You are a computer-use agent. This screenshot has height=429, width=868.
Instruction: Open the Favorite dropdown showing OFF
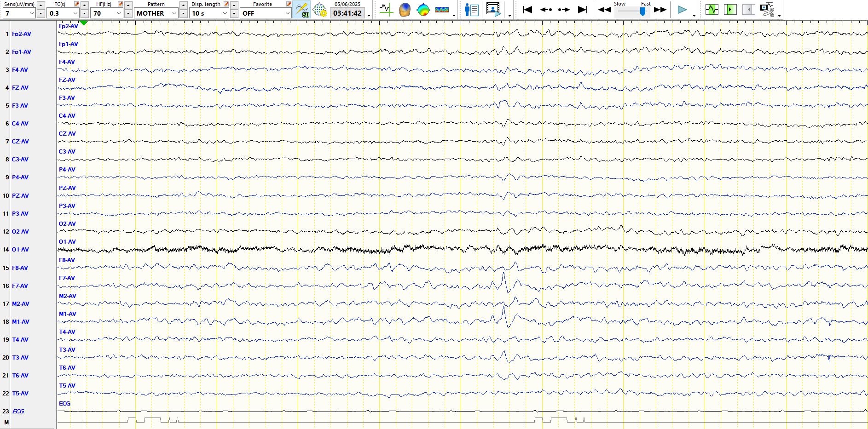266,13
